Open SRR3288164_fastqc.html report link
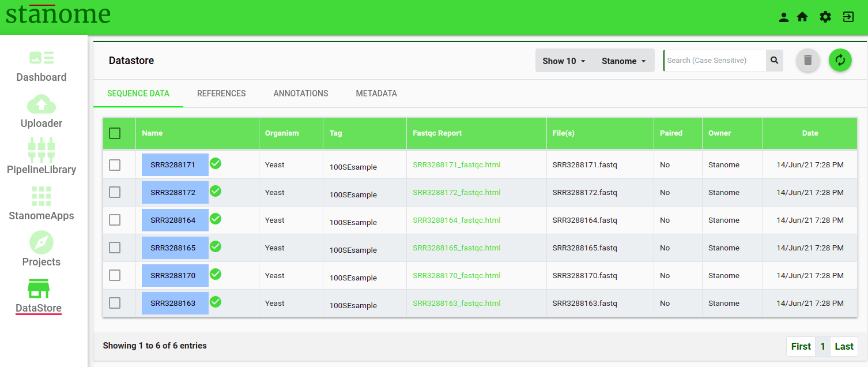 coord(456,220)
